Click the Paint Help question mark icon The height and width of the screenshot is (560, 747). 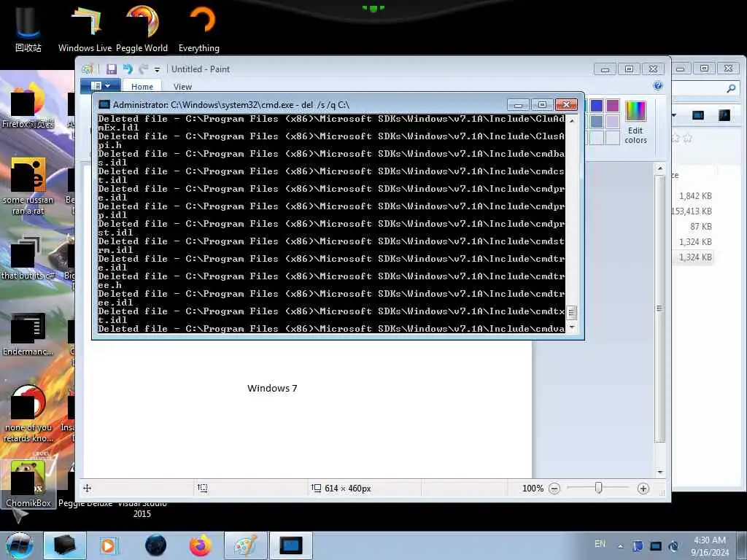658,85
